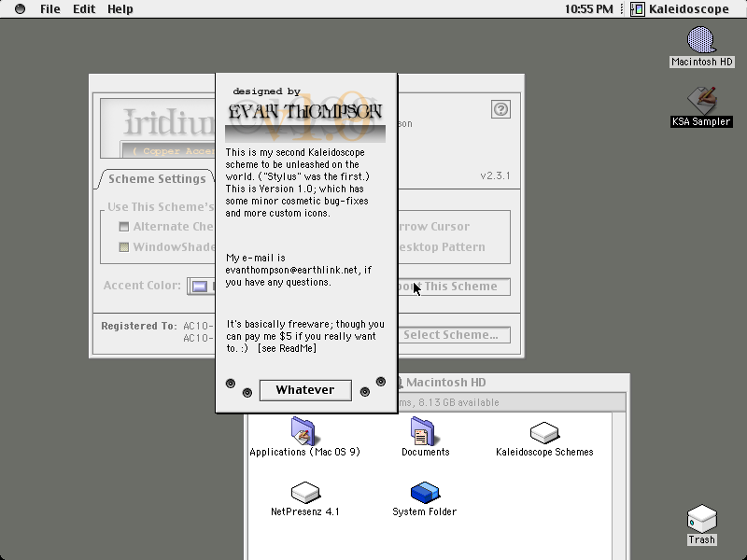Image resolution: width=747 pixels, height=560 pixels.
Task: Click the Evan Thompson banner graphic
Action: (305, 116)
